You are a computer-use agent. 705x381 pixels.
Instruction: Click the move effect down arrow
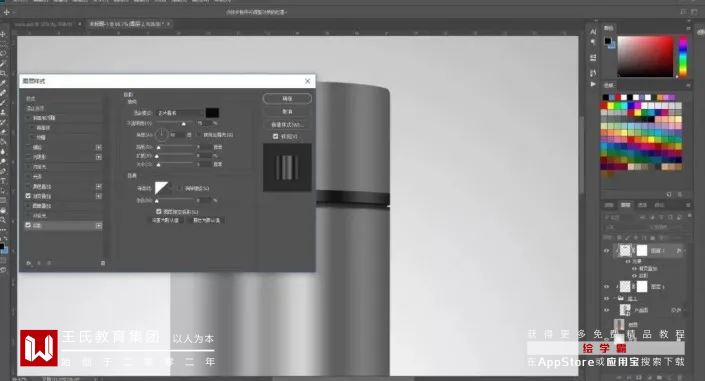point(49,263)
